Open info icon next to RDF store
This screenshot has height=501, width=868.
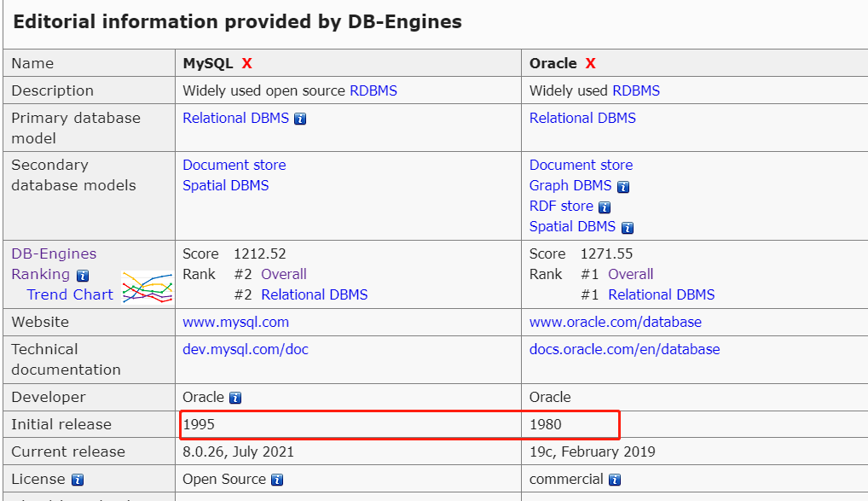605,207
